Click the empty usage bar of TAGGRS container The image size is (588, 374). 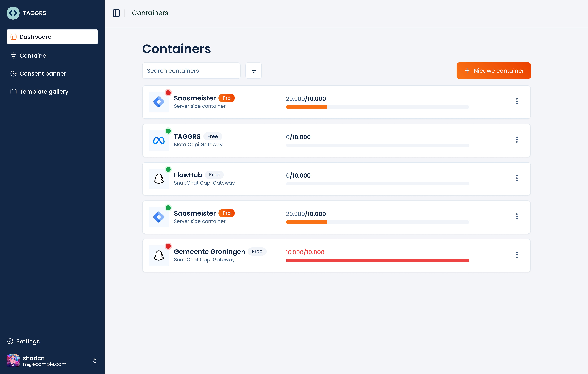(378, 145)
